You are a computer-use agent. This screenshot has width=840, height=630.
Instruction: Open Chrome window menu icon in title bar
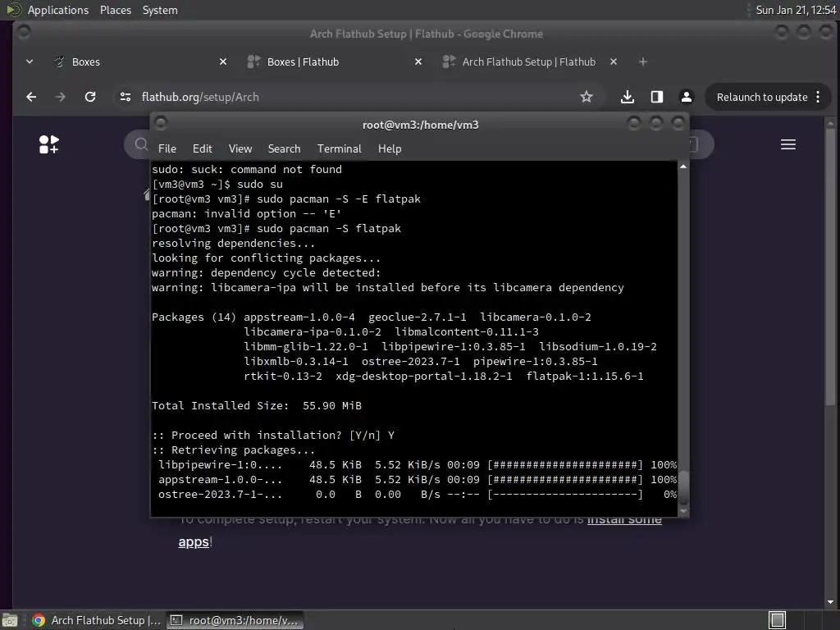coord(24,32)
